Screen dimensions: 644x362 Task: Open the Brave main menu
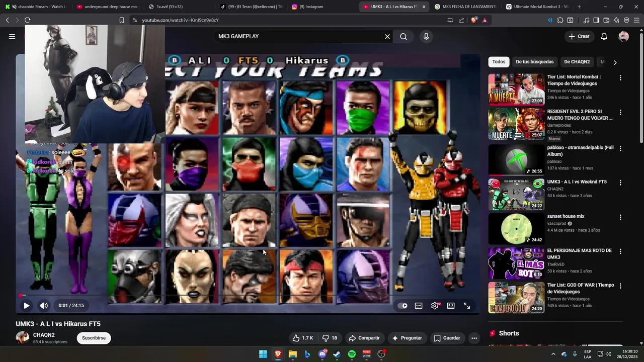[637, 20]
